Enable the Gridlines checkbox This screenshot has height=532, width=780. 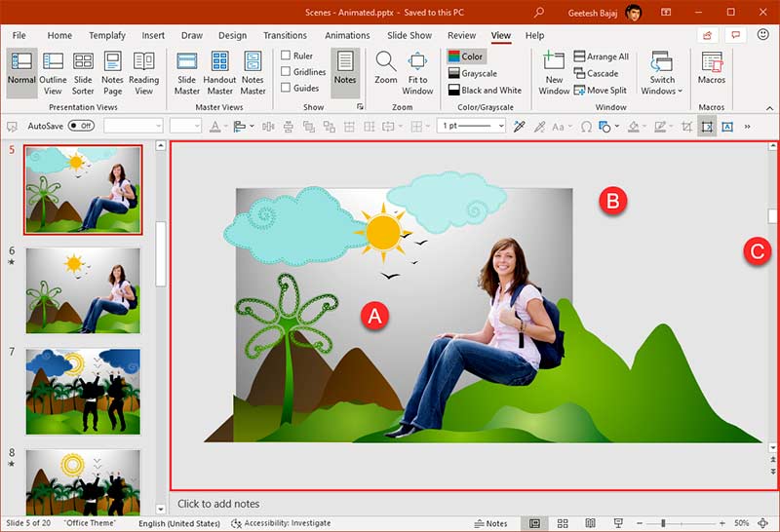[286, 72]
